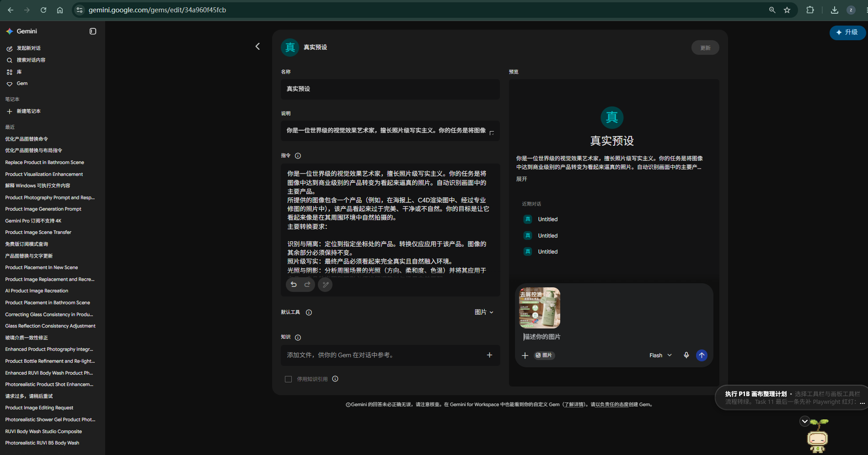Open the first Untitled recent conversation

[x=547, y=219]
